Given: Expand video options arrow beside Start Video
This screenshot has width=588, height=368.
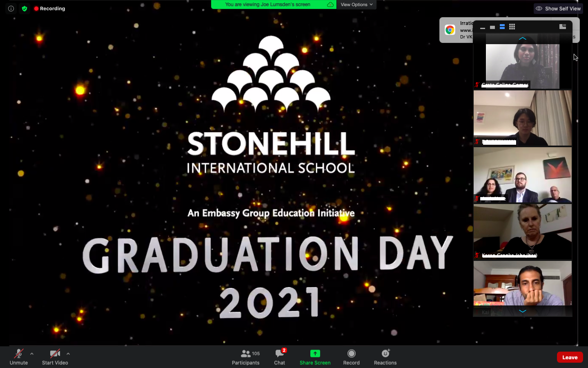Looking at the screenshot, I should [68, 354].
